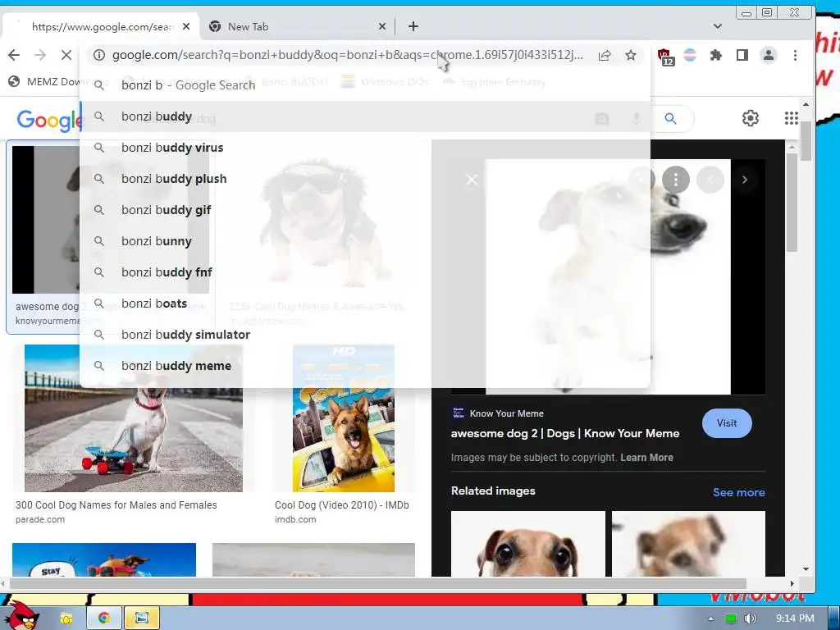Open the Chrome profile avatar
The width and height of the screenshot is (840, 630).
coord(769,55)
